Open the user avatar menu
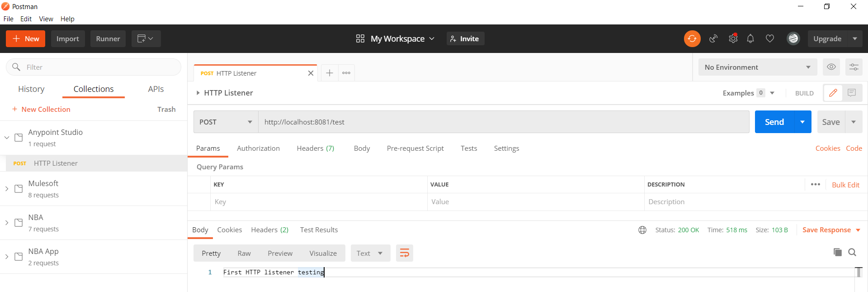Image resolution: width=868 pixels, height=292 pixels. click(793, 38)
